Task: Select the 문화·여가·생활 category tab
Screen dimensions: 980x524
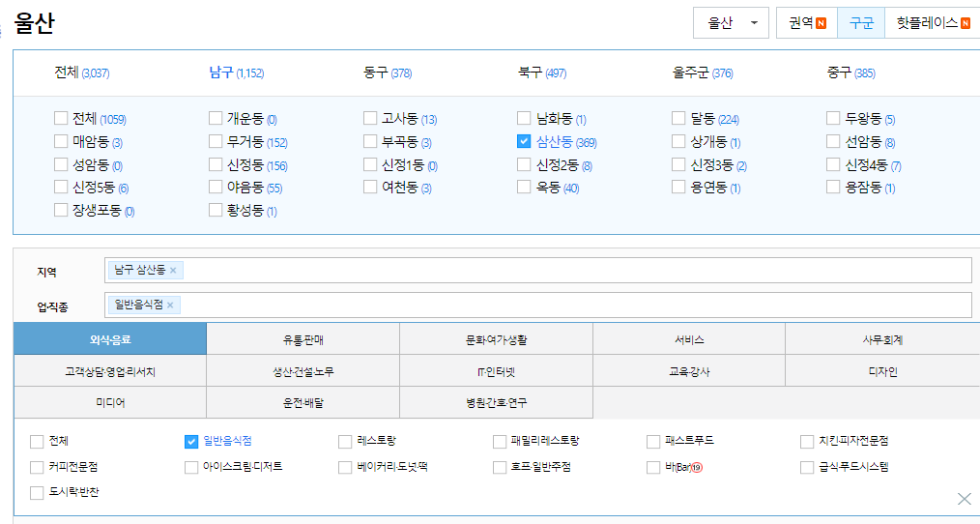Action: click(x=496, y=339)
